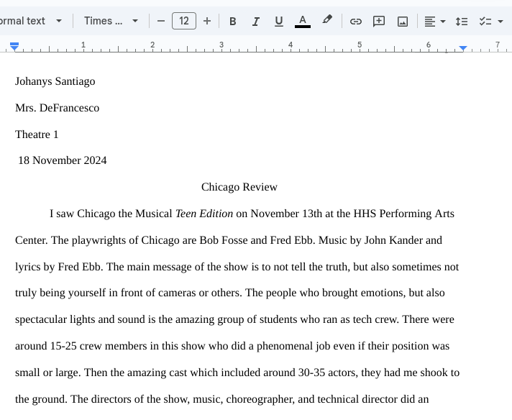Click the checklist icon
The image size is (512, 420).
click(x=485, y=22)
